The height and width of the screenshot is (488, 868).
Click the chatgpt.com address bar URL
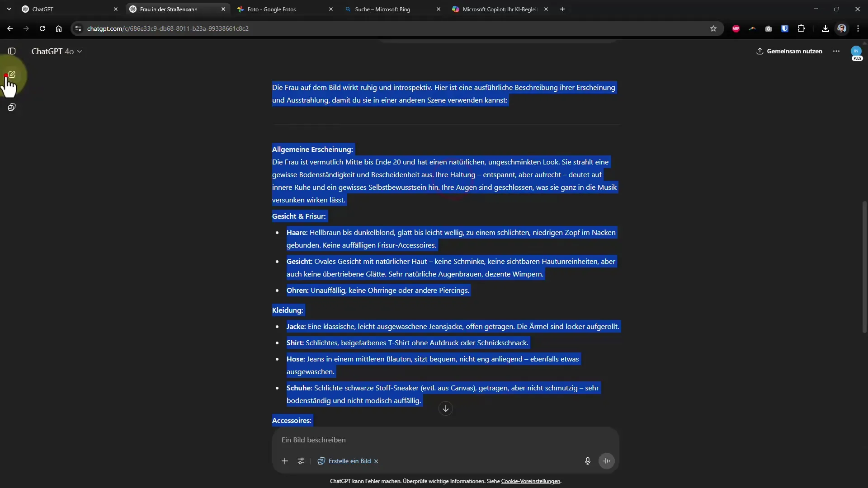[x=168, y=28]
